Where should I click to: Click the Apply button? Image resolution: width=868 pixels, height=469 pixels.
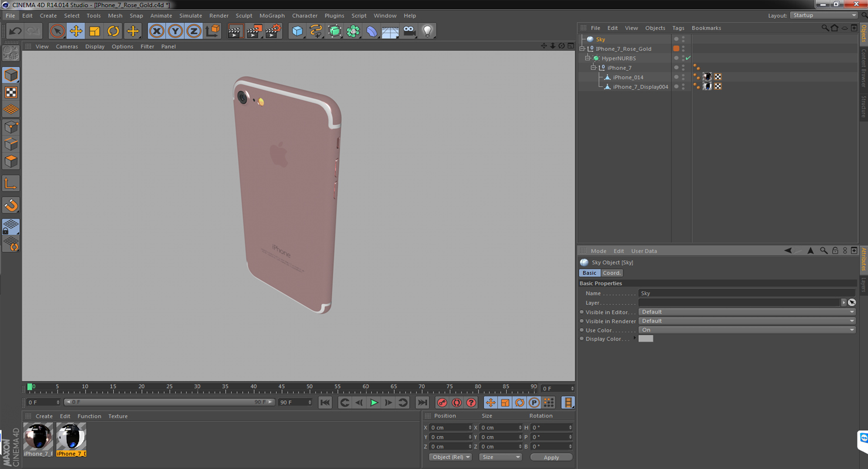tap(551, 457)
